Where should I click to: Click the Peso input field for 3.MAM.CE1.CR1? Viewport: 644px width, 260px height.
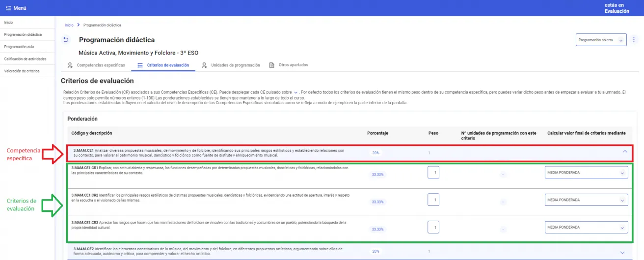pyautogui.click(x=433, y=173)
